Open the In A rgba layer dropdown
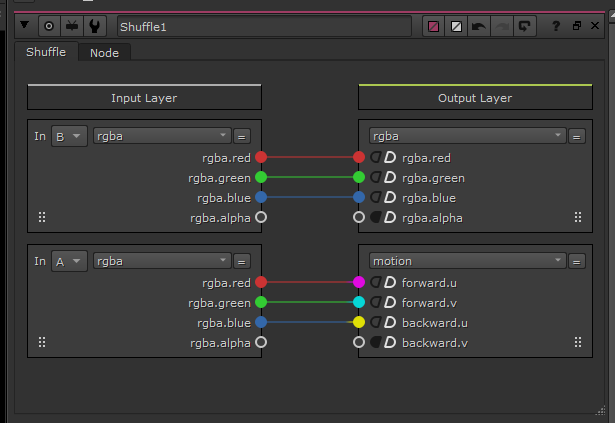Screen dimensions: 615x423 162,261
